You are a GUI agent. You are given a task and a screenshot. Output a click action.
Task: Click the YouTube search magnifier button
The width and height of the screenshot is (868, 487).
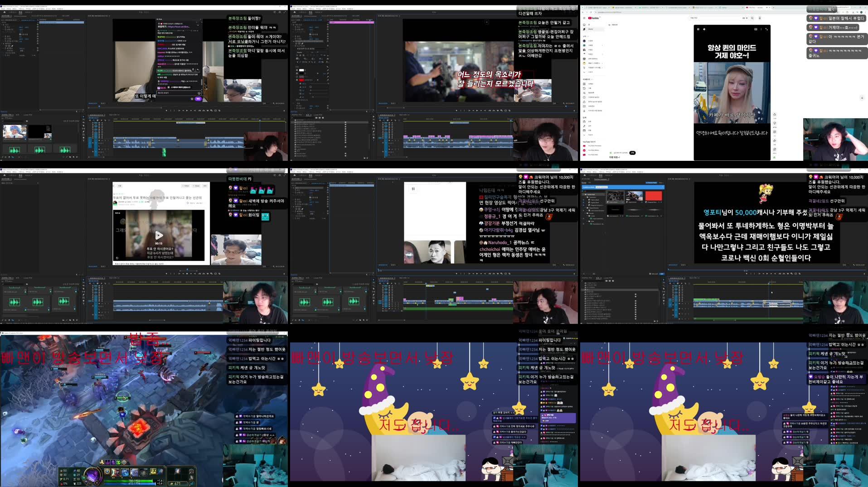click(752, 18)
